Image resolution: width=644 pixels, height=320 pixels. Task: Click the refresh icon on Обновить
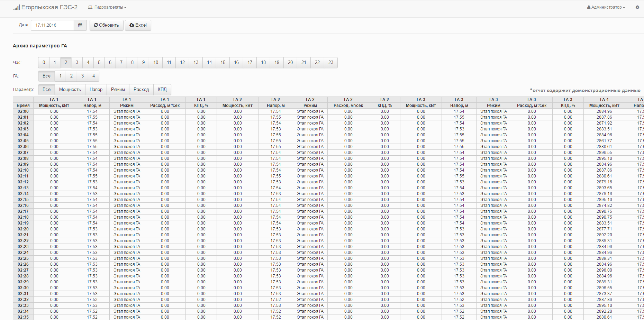pyautogui.click(x=96, y=25)
